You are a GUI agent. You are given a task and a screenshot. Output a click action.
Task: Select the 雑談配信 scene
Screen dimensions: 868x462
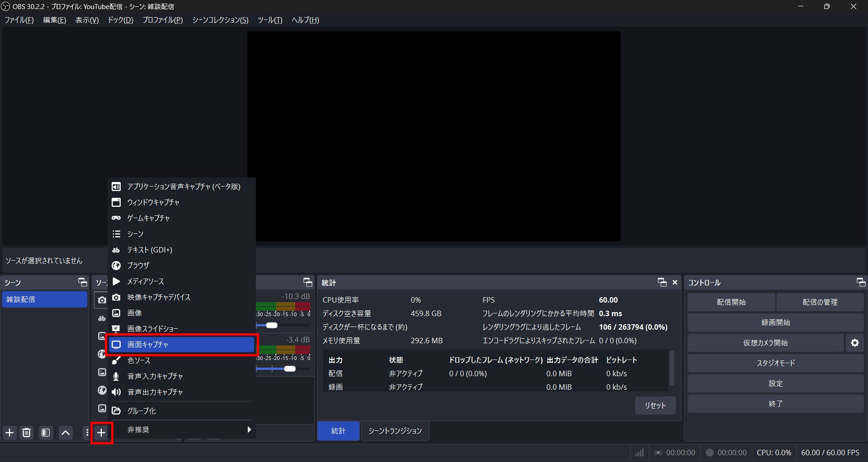44,299
